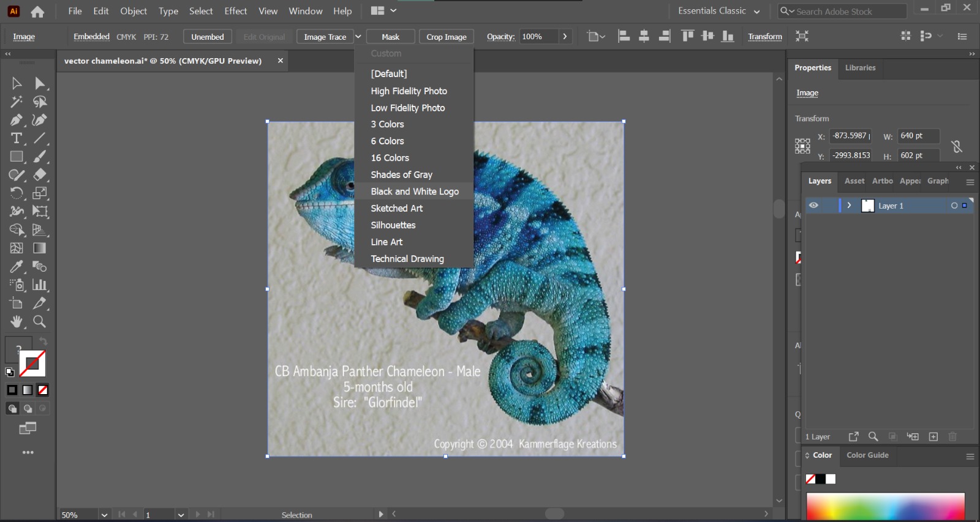Select the Direct Selection tool
This screenshot has width=980, height=522.
click(40, 83)
